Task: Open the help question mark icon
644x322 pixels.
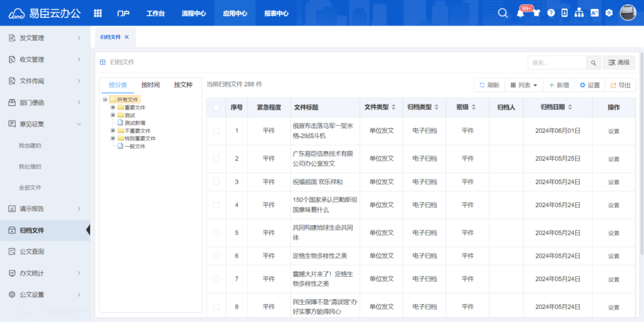Action: click(551, 13)
